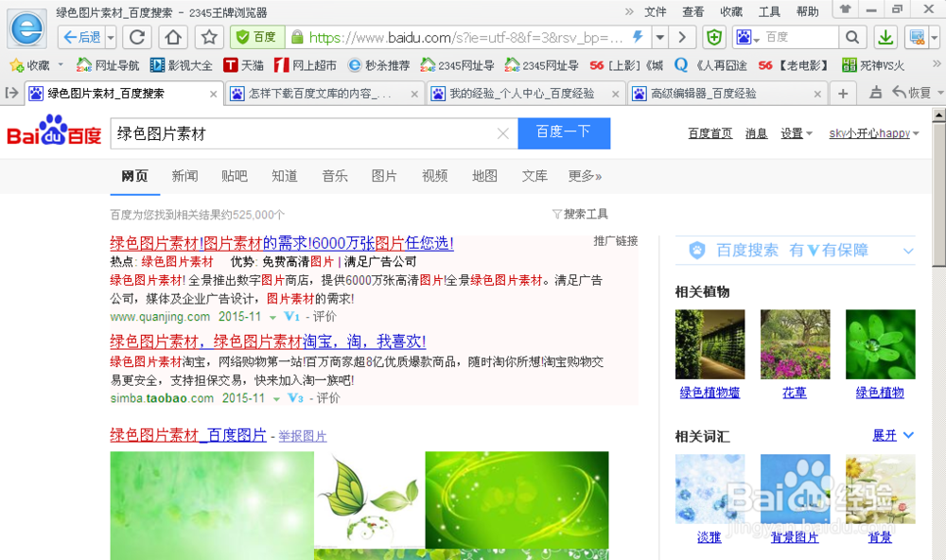946x560 pixels.
Task: Open the 死神VS火 bookmark
Action: (873, 65)
